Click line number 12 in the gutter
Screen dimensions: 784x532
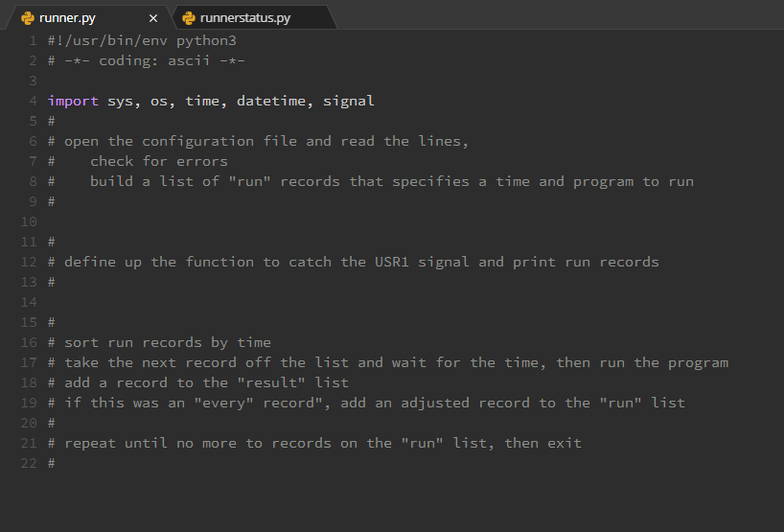pos(29,262)
